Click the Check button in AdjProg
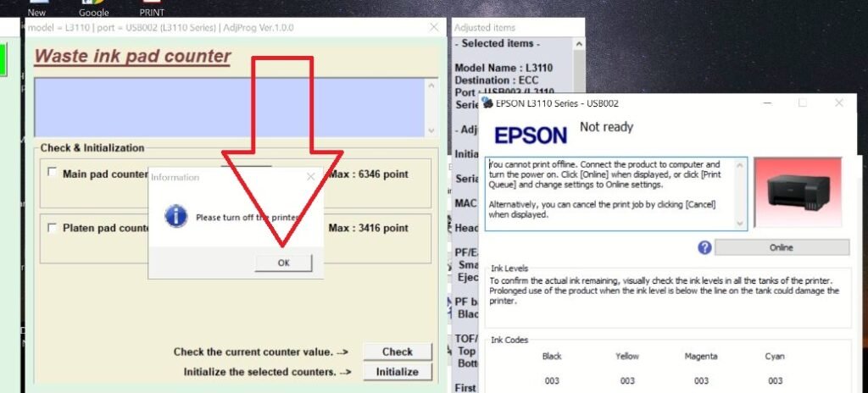Screen dimensions: 868x393 397,351
